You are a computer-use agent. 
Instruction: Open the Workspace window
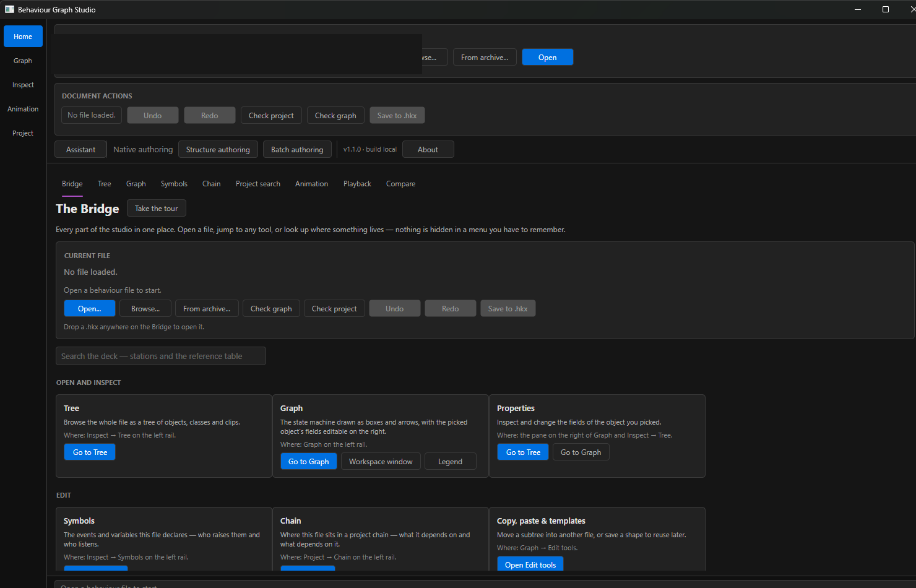(x=381, y=462)
